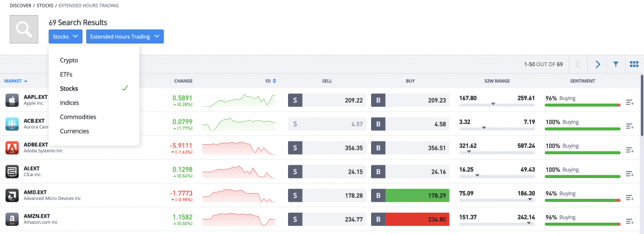
Task: Click the magnifying glass search icon
Action: click(24, 29)
